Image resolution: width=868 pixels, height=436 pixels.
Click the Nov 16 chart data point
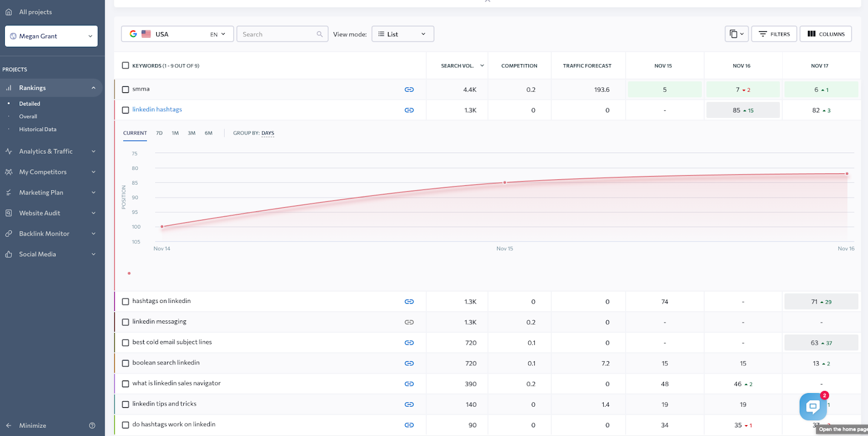pyautogui.click(x=847, y=174)
